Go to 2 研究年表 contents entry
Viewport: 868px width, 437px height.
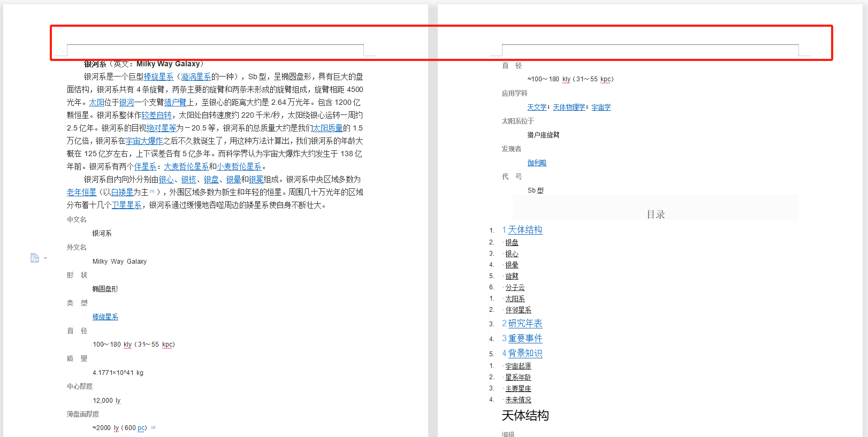[x=522, y=323]
